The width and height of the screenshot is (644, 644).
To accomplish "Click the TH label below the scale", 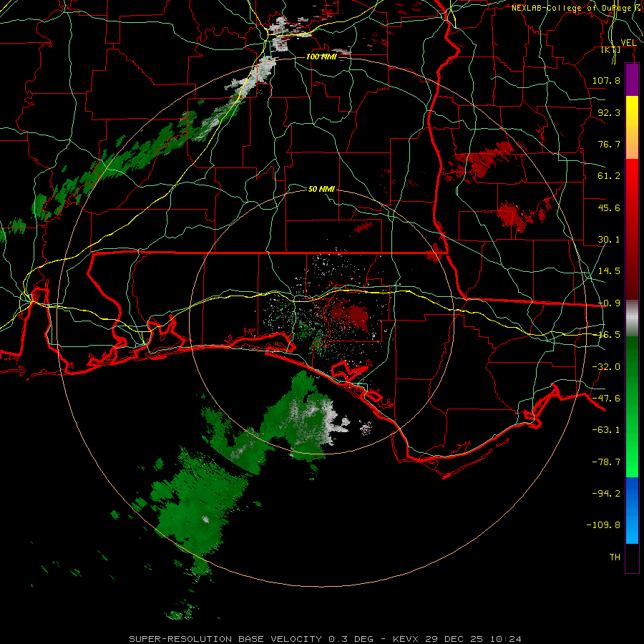I will (x=615, y=557).
